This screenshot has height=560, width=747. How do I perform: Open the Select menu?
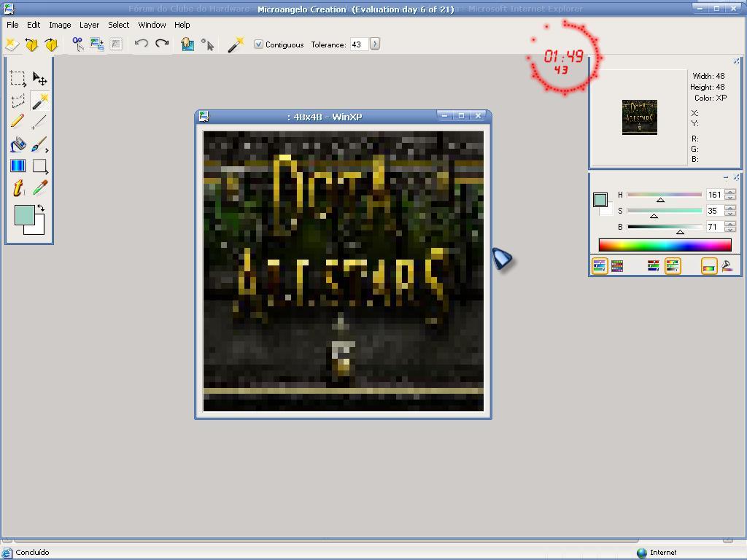pos(119,25)
